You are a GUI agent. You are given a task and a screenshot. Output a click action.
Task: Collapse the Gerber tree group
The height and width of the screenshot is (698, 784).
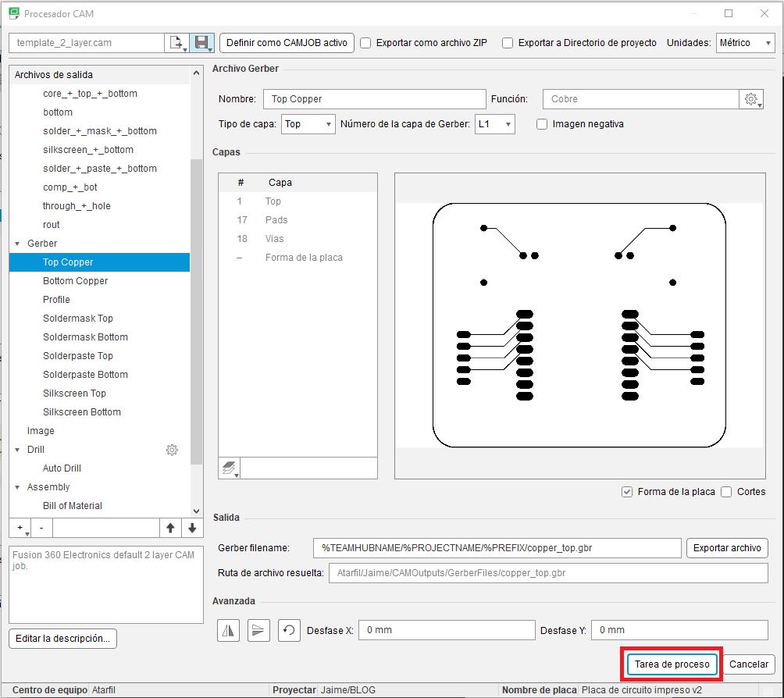(x=17, y=244)
